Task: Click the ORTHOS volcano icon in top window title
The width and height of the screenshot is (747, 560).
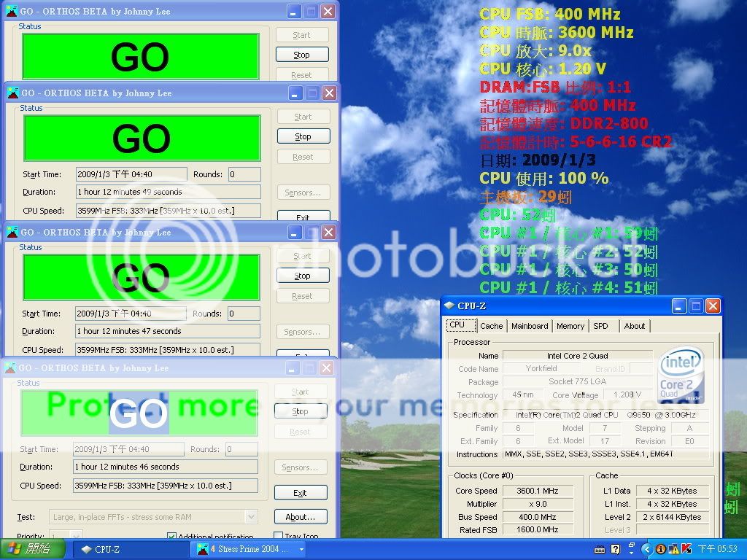Action: (x=12, y=12)
